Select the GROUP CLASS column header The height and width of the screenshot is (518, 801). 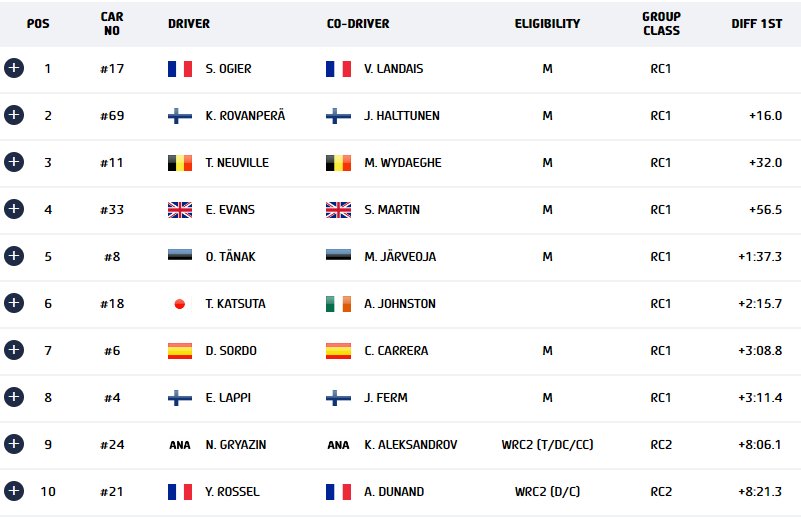[661, 24]
